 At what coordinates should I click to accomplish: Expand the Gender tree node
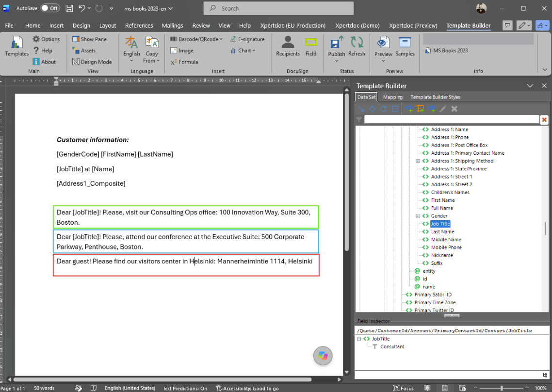pos(418,216)
